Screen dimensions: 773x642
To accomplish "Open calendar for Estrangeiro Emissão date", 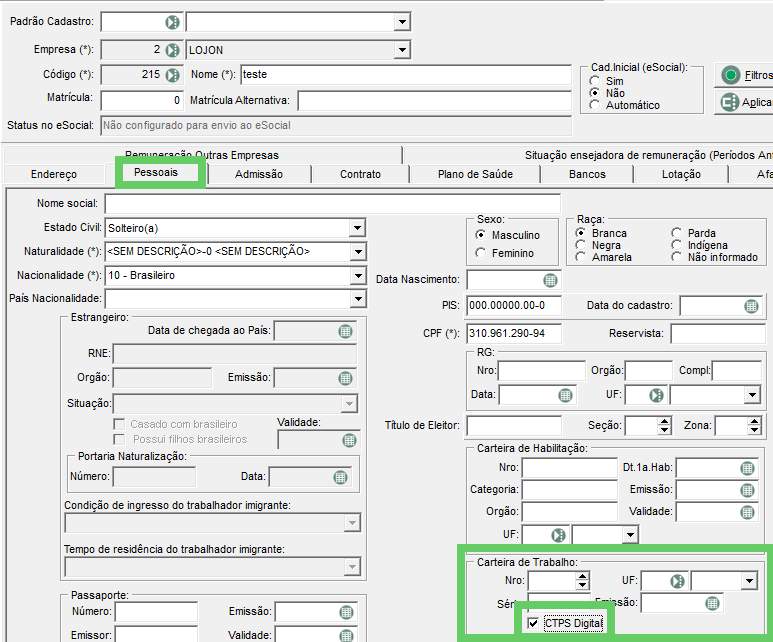I will [346, 378].
